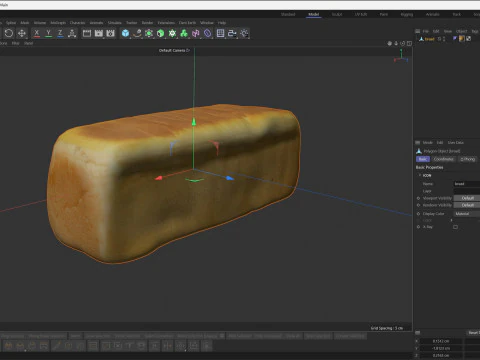This screenshot has width=480, height=360.
Task: Click the viewport orbit rotate icon
Action: coord(403,43)
